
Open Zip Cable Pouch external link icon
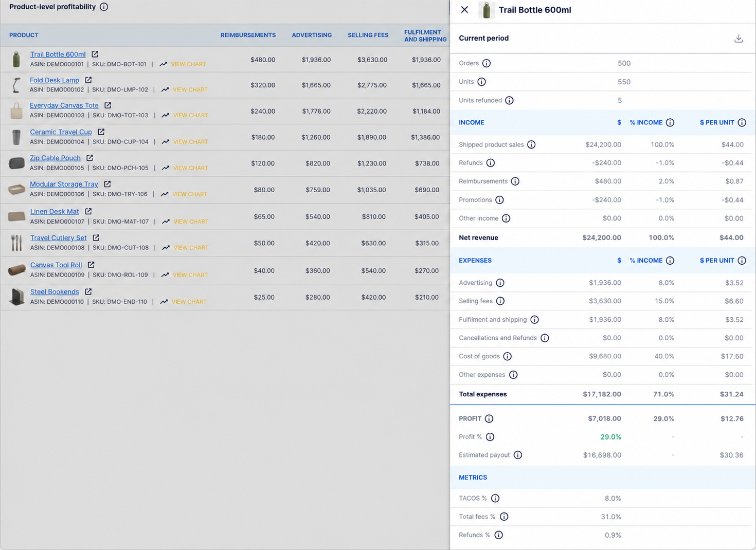pyautogui.click(x=89, y=158)
